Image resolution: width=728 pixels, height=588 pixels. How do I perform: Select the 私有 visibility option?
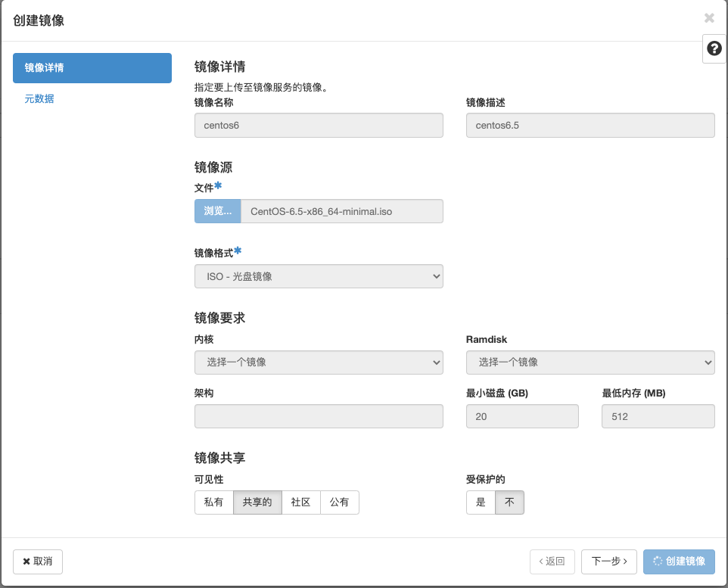[x=213, y=502]
